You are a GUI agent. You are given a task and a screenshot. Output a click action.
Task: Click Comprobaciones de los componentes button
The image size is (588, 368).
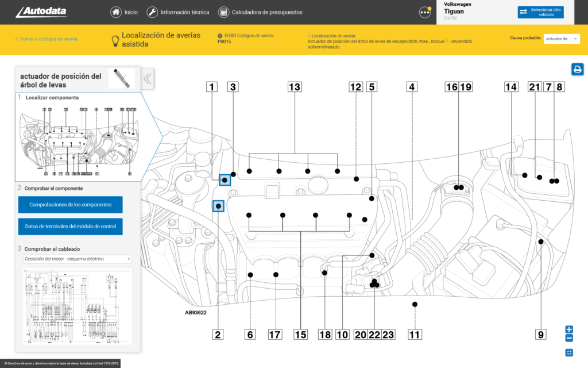70,205
